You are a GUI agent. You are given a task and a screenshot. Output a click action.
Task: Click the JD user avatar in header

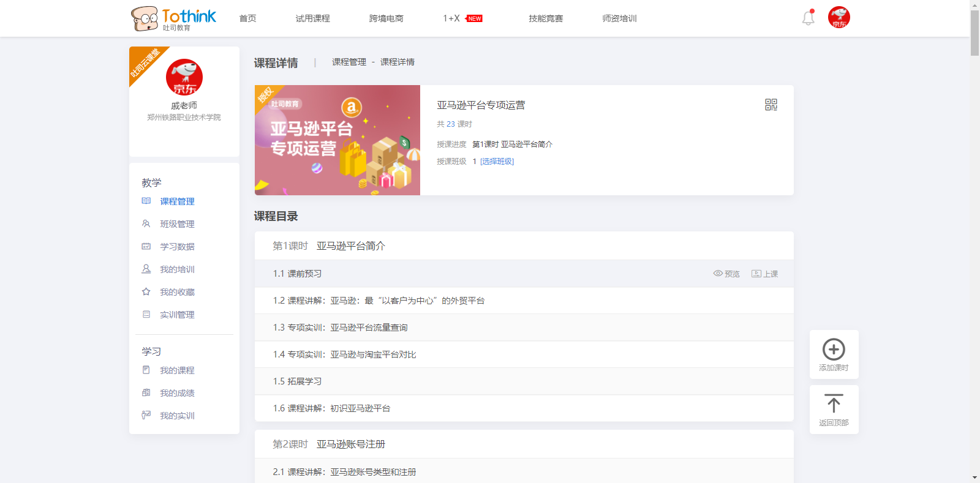click(839, 17)
